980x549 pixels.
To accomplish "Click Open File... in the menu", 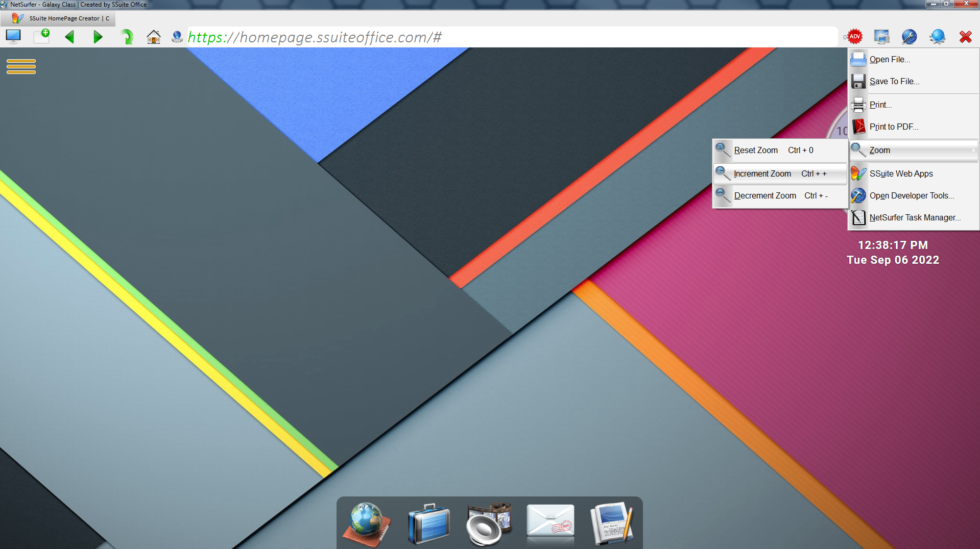I will click(x=890, y=60).
